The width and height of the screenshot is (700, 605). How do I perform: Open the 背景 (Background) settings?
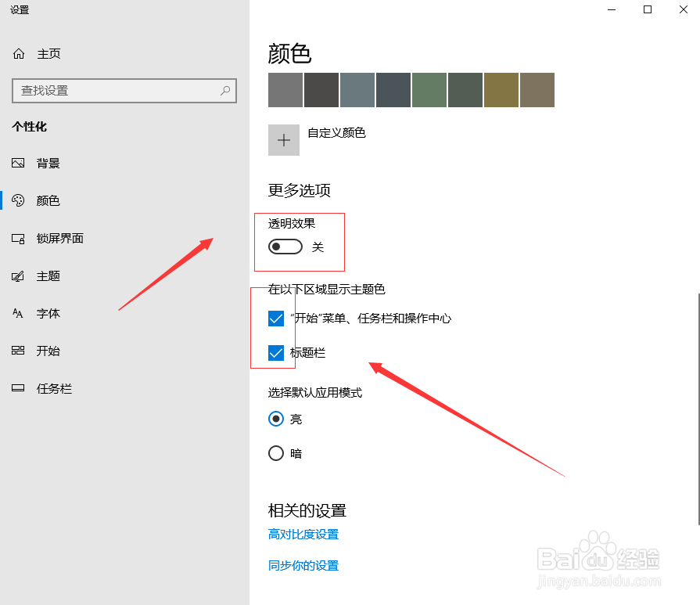tap(47, 163)
